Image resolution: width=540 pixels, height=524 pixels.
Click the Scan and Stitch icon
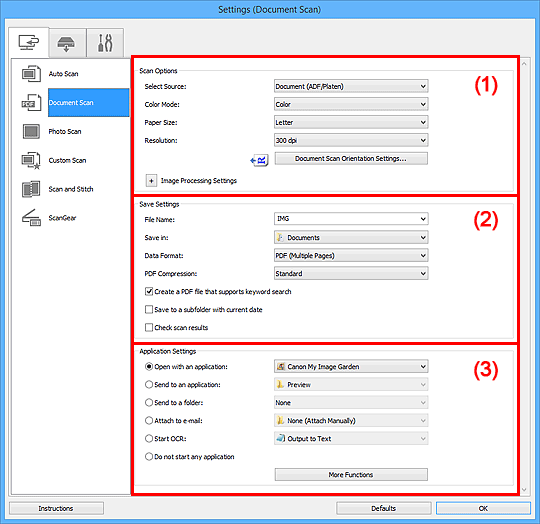click(31, 189)
